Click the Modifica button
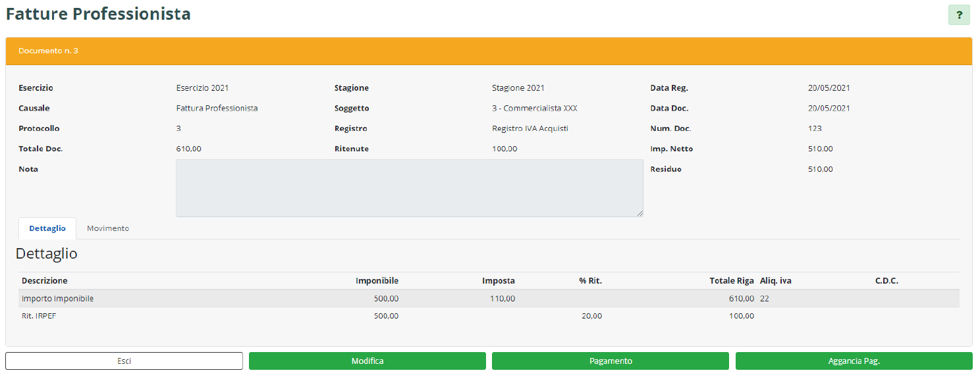The width and height of the screenshot is (980, 381). pyautogui.click(x=367, y=361)
